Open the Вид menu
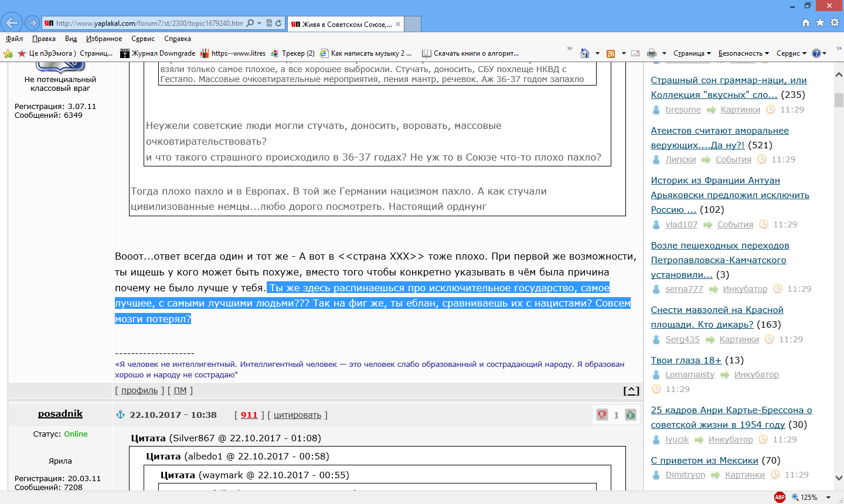844x504 pixels. [71, 39]
